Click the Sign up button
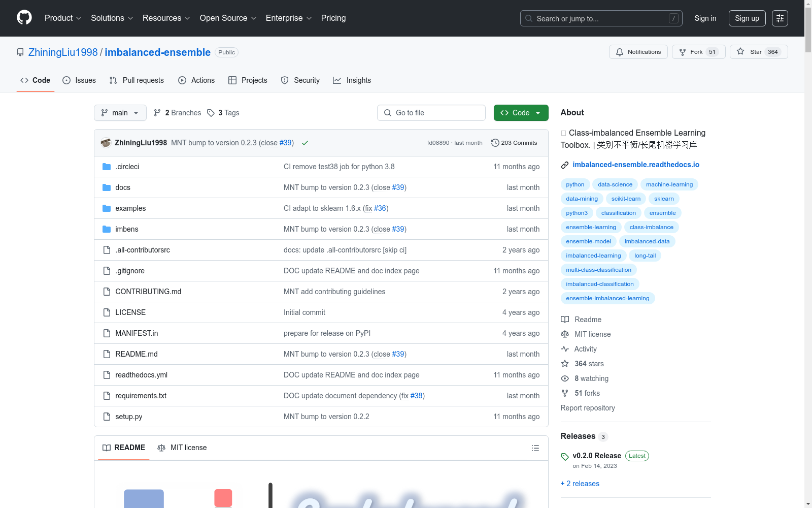 coord(747,18)
